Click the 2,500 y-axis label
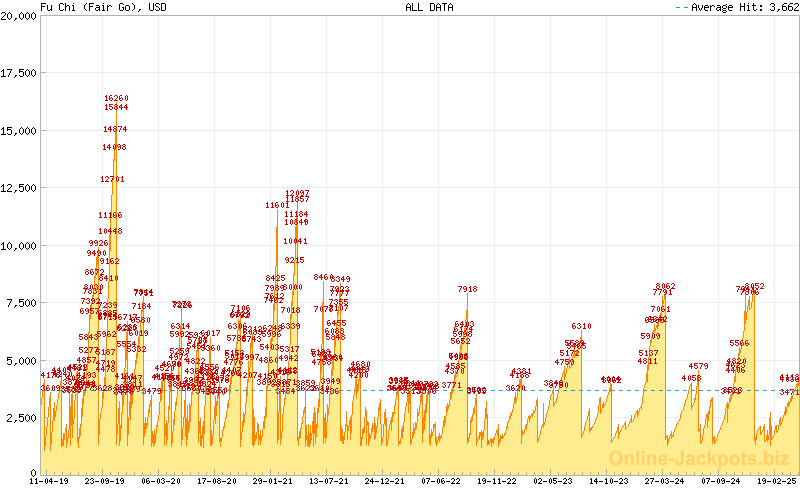This screenshot has width=800, height=490. 22,417
